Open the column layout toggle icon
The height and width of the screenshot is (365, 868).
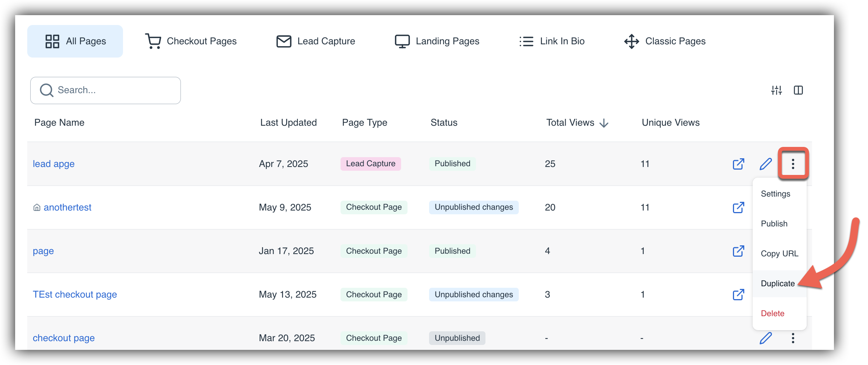pyautogui.click(x=798, y=90)
